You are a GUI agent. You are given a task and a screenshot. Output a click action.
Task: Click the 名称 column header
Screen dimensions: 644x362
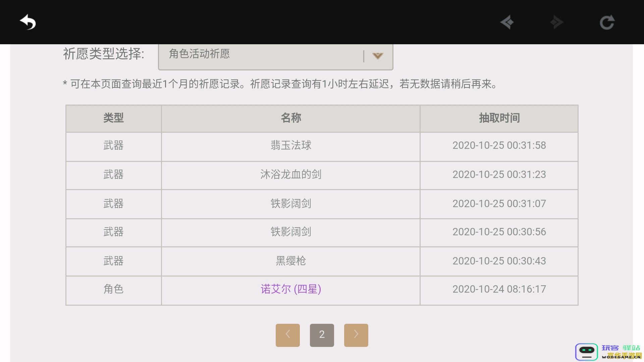(x=291, y=118)
